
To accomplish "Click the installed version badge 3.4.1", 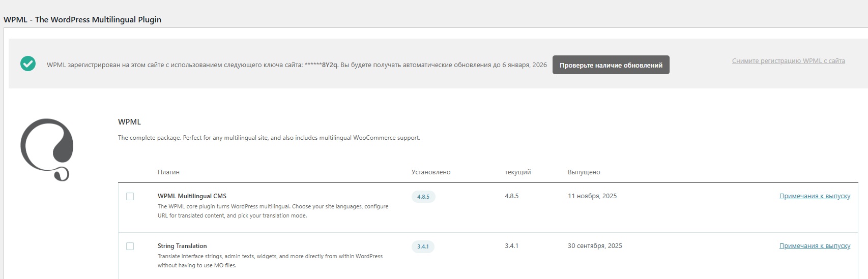I will pyautogui.click(x=423, y=246).
